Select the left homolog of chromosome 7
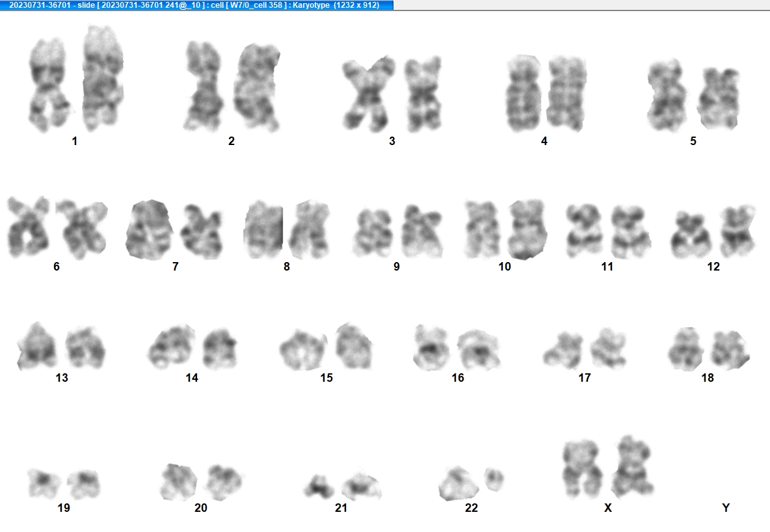 pyautogui.click(x=149, y=230)
